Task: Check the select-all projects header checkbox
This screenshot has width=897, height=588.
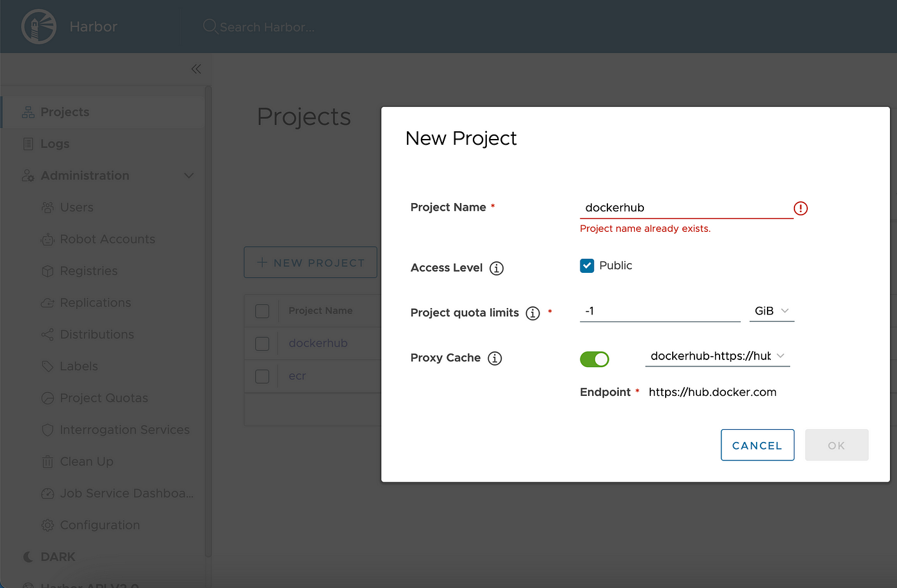Action: pos(262,311)
